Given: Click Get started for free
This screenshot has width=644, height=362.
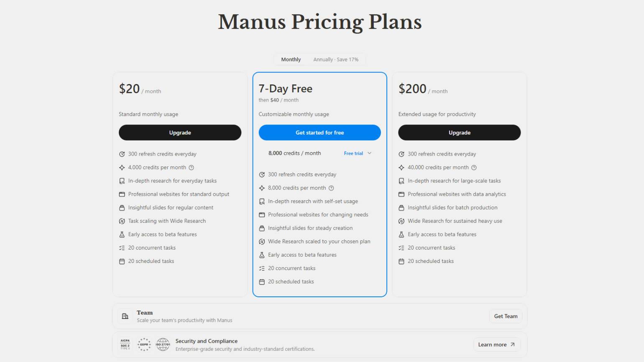Looking at the screenshot, I should [319, 133].
